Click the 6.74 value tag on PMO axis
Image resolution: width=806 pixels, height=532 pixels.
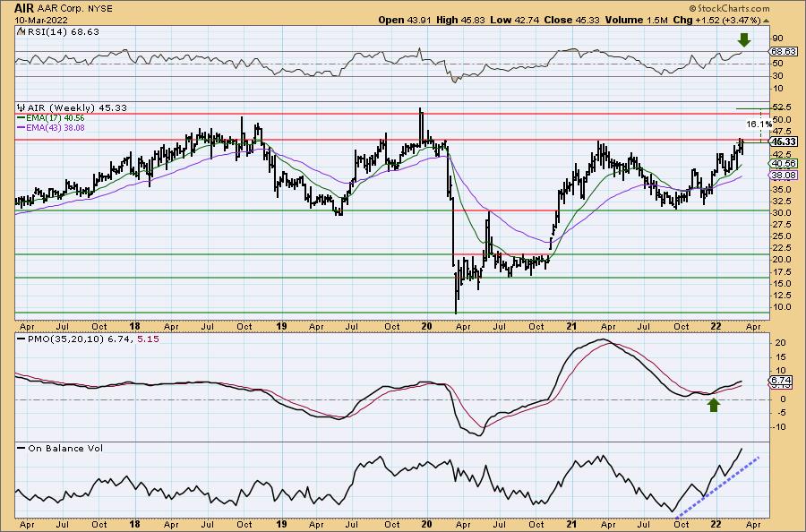coord(781,380)
